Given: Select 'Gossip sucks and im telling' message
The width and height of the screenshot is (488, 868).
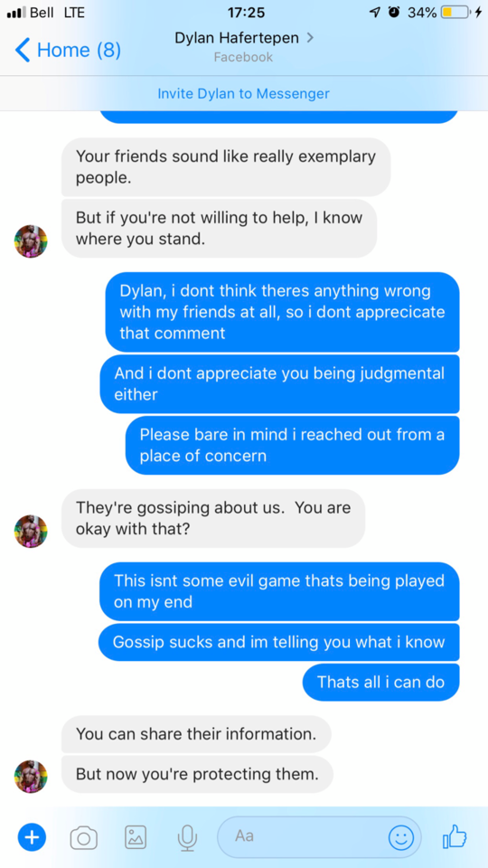Looking at the screenshot, I should coord(279,642).
